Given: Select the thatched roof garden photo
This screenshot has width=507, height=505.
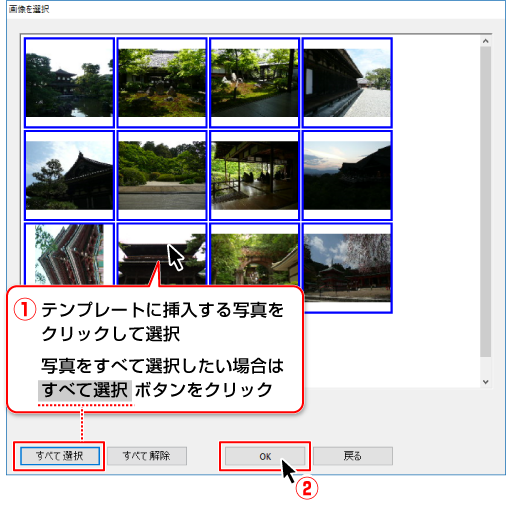Looking at the screenshot, I should pyautogui.click(x=162, y=83).
